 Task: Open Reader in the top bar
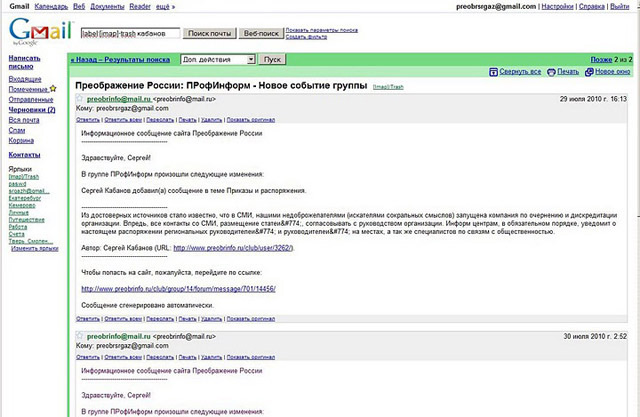[x=140, y=7]
